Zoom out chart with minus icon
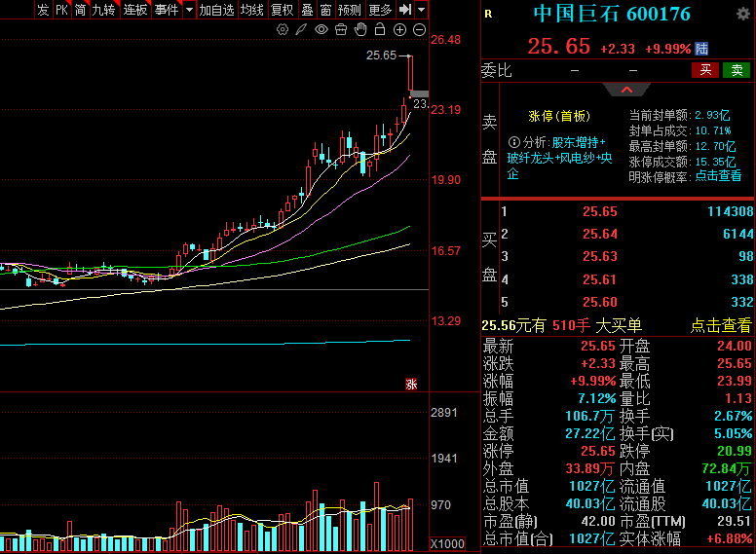756x554 pixels. [419, 30]
